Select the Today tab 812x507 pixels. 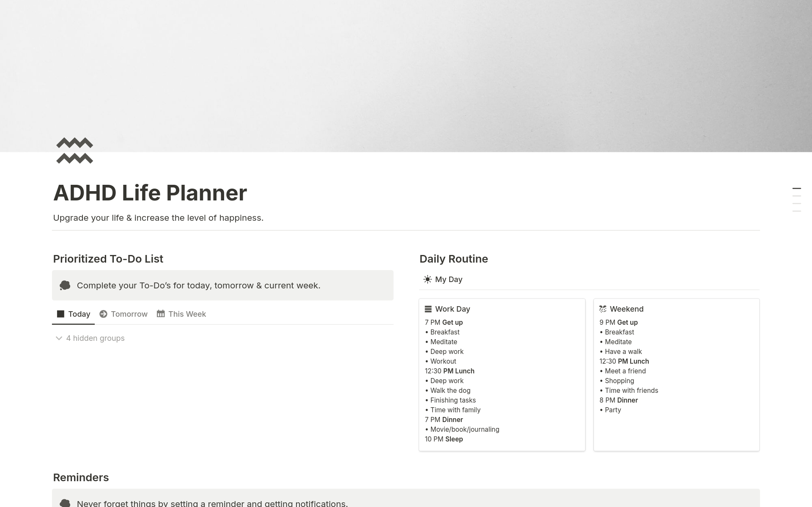click(x=79, y=314)
